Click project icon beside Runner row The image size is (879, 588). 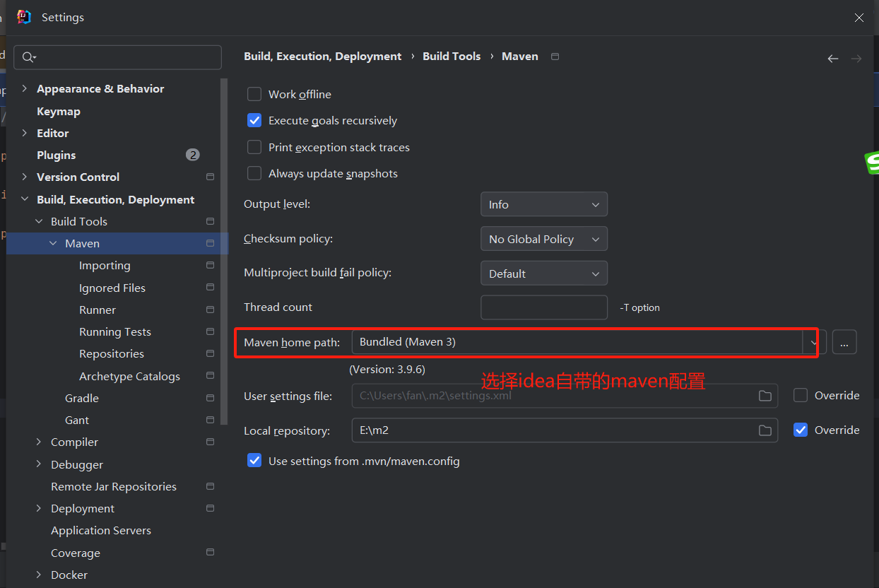[x=210, y=310]
